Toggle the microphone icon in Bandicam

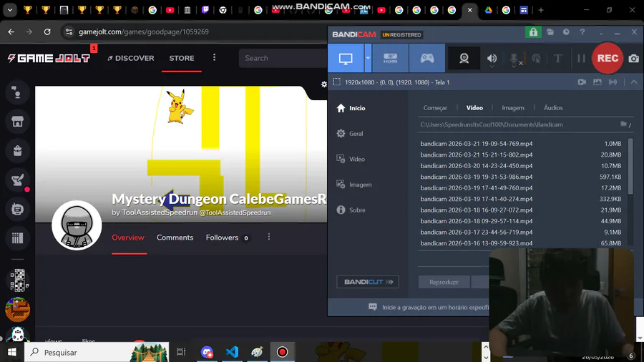click(514, 59)
